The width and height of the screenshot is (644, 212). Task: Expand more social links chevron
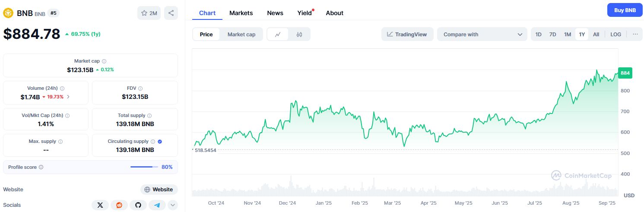[x=173, y=205]
